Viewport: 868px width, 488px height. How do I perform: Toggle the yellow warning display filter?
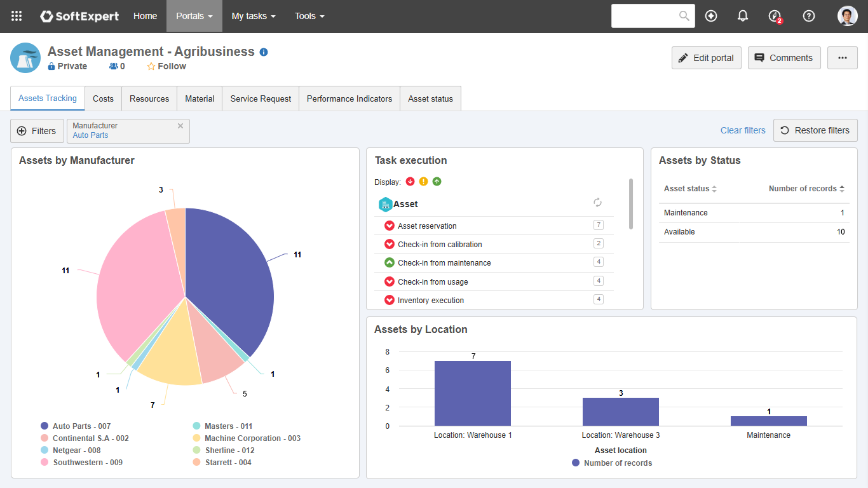coord(423,182)
